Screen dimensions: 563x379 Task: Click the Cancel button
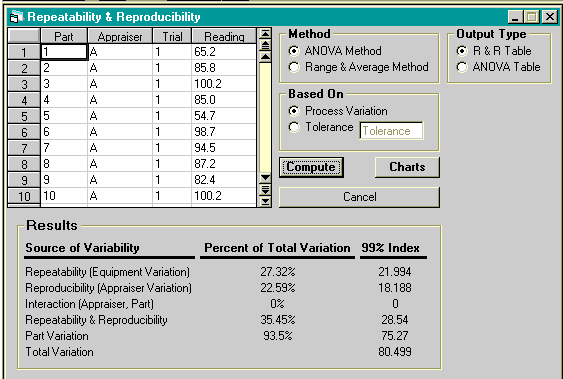click(x=359, y=197)
